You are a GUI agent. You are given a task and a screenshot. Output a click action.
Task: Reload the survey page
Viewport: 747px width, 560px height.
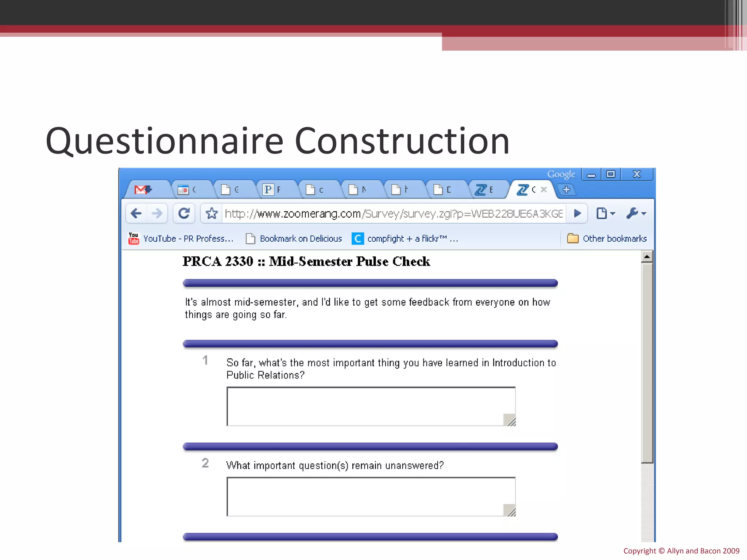click(x=184, y=213)
